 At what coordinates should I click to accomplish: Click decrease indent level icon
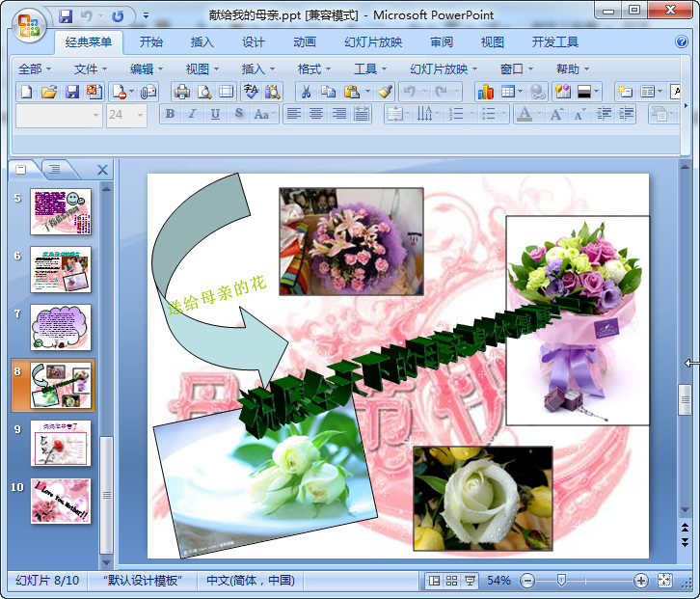click(604, 115)
